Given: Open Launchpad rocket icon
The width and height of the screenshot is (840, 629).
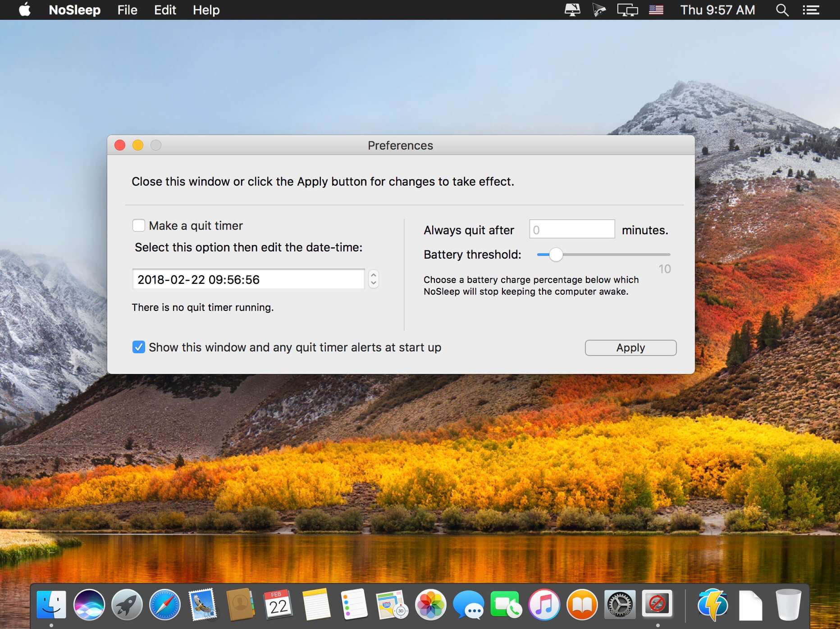Looking at the screenshot, I should [x=127, y=604].
